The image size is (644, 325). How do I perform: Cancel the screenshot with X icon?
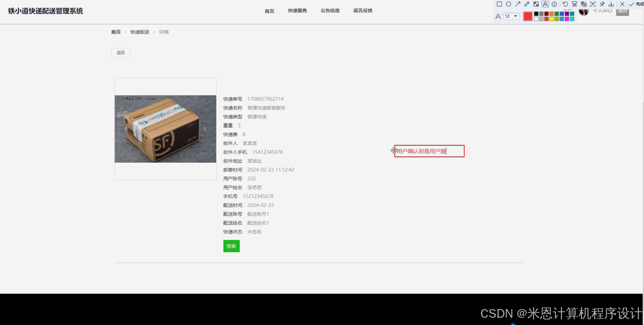[x=622, y=4]
